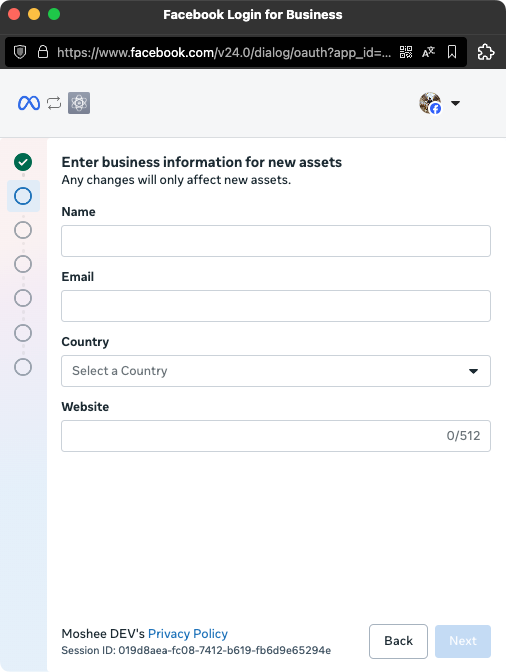Click the profile picture avatar
Viewport: 506px width, 672px height.
[430, 103]
